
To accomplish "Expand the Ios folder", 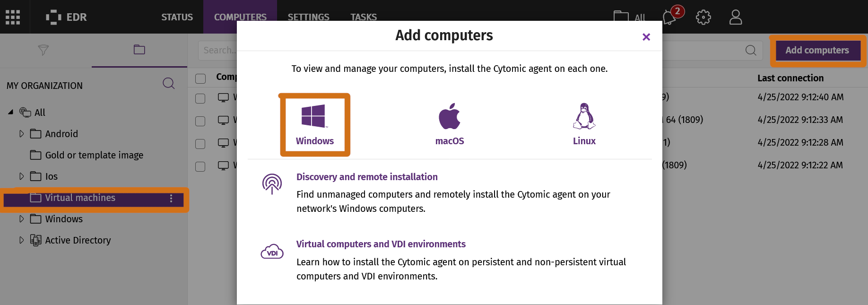I will [21, 176].
